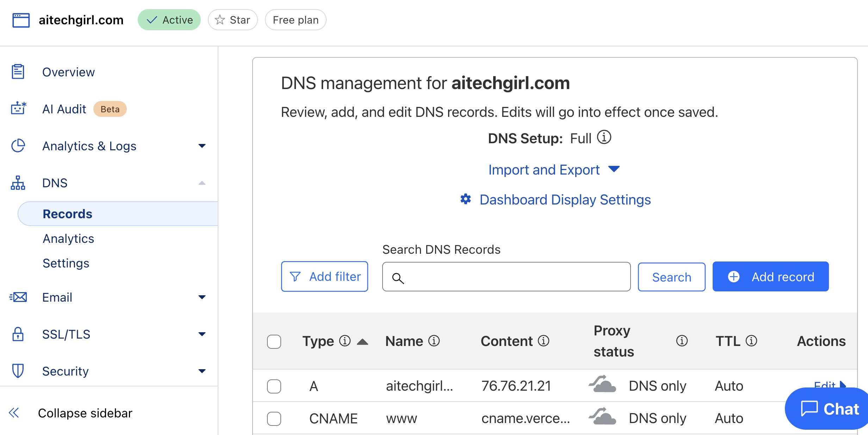Click the info icon beside Type column
This screenshot has width=868, height=435.
click(x=345, y=341)
